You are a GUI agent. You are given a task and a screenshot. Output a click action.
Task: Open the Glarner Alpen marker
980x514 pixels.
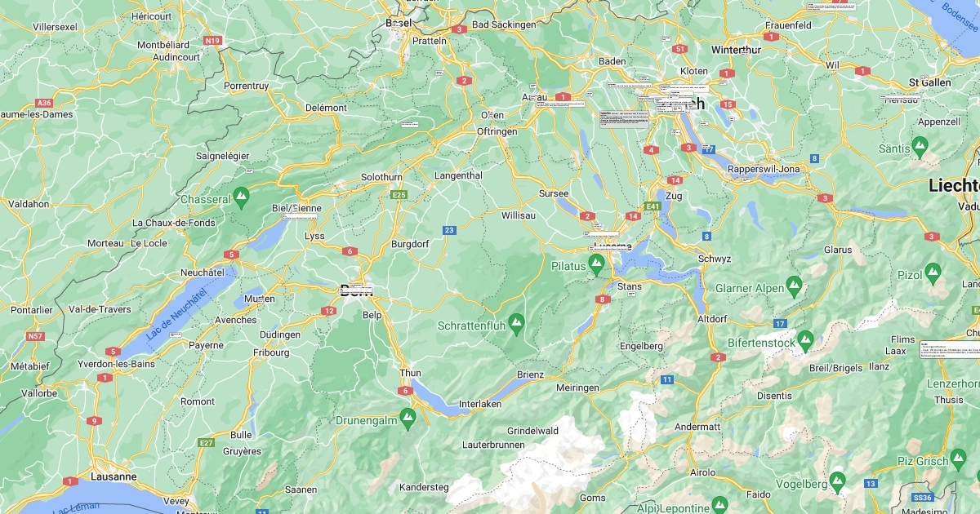click(795, 286)
